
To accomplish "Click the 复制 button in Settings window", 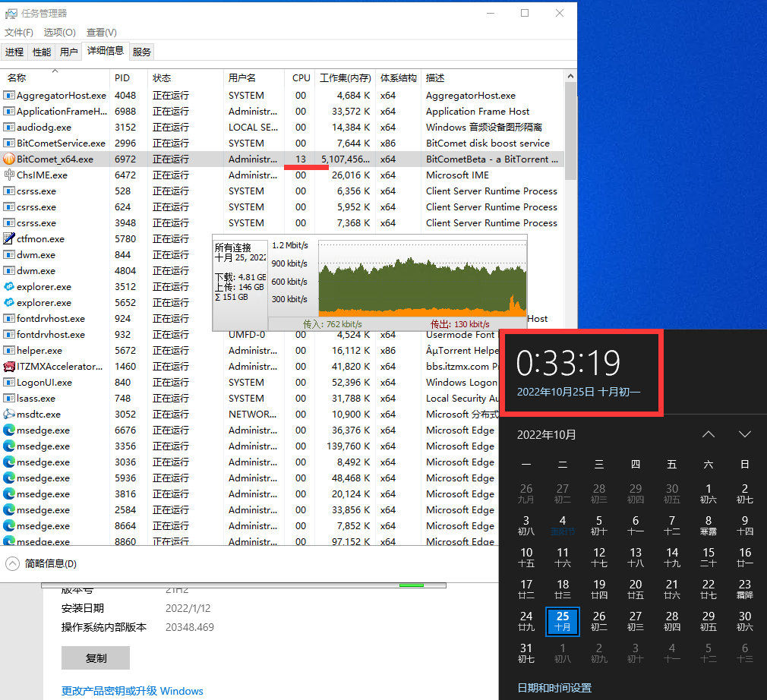I will tap(96, 658).
